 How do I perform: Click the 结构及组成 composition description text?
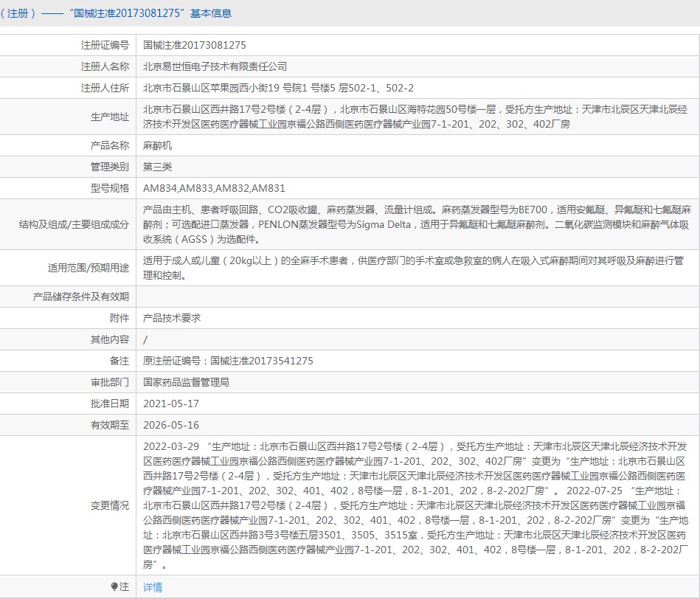[416, 224]
